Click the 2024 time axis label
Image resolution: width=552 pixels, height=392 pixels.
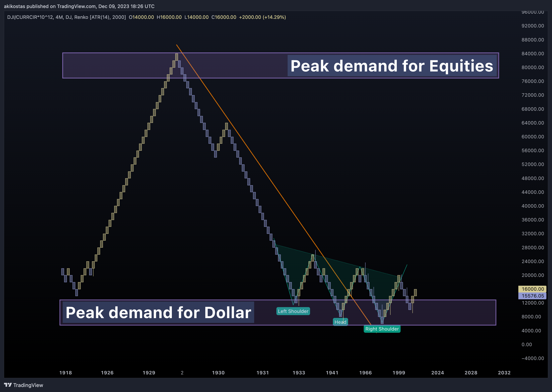[x=438, y=373]
